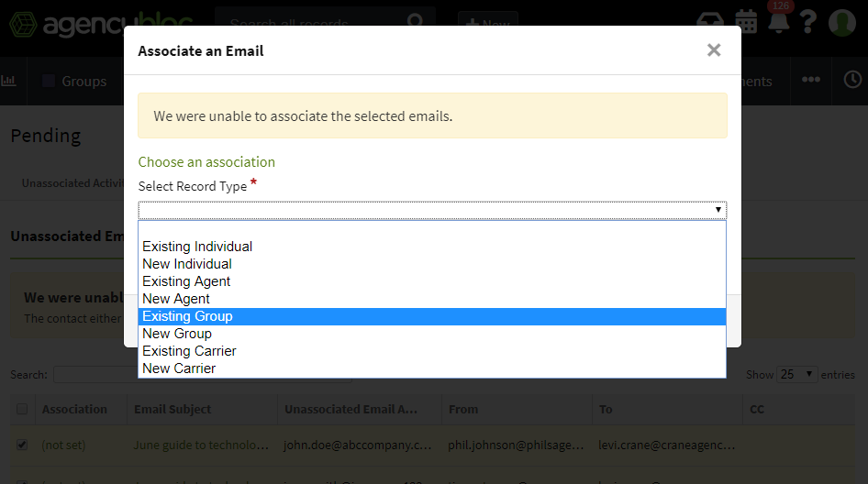Open the Show entries count dropdown
868x484 pixels.
click(796, 375)
